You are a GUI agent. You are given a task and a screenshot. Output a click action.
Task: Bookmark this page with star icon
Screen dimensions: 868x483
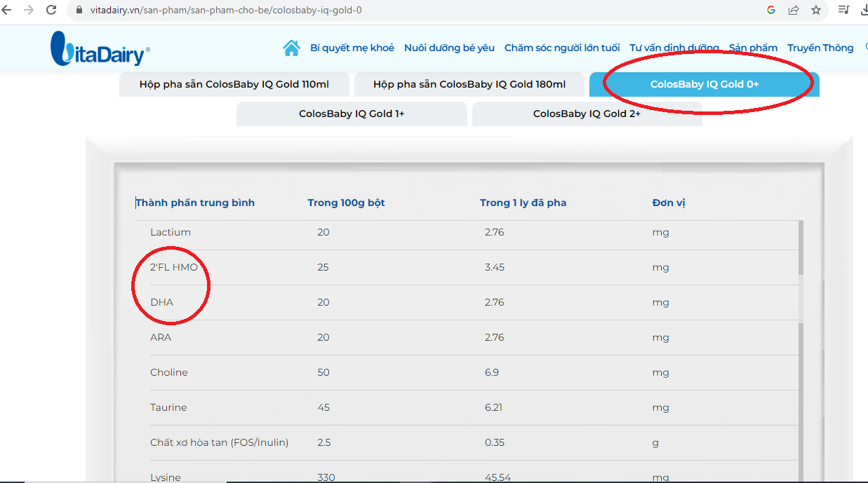pos(815,10)
